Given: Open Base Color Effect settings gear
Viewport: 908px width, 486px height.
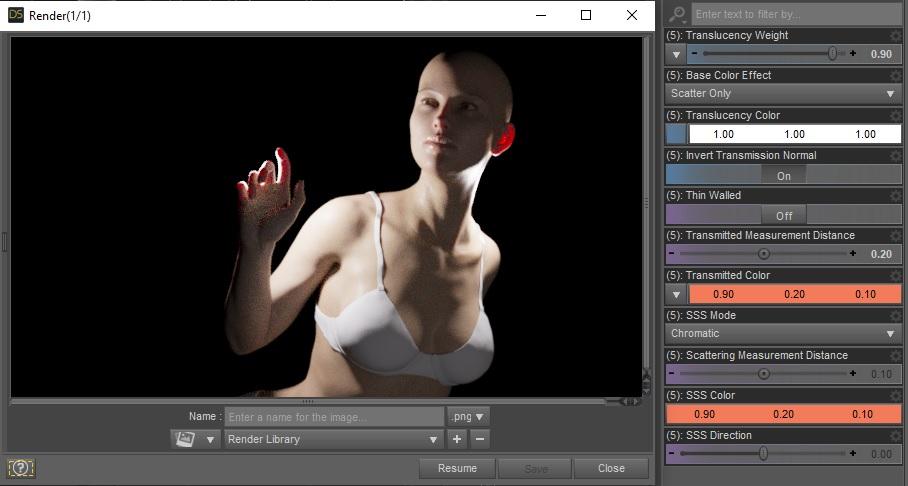Looking at the screenshot, I should tap(896, 75).
